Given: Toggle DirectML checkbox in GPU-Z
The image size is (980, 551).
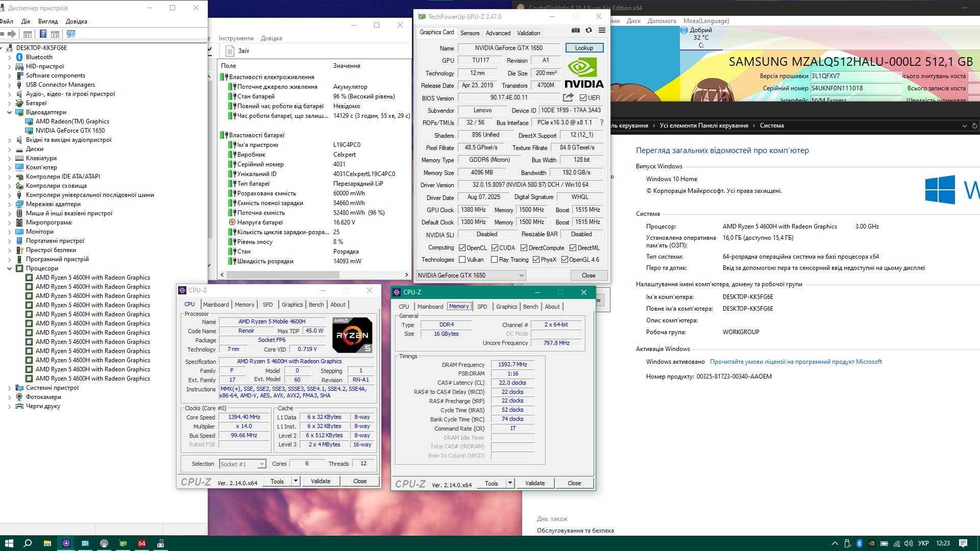Looking at the screenshot, I should point(573,248).
